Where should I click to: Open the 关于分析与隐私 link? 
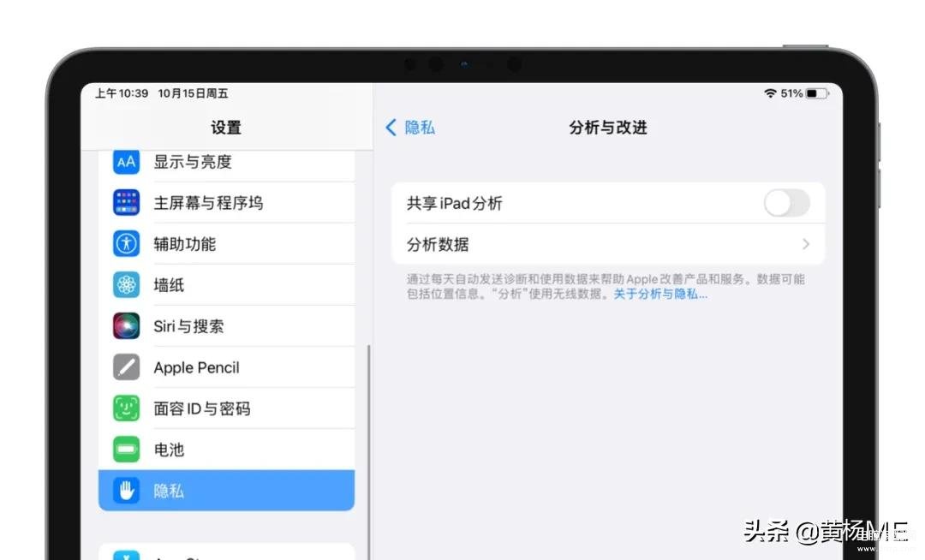click(660, 294)
